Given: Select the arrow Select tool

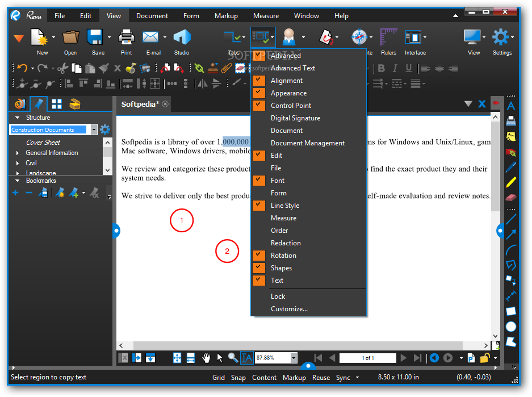Looking at the screenshot, I should (x=220, y=358).
